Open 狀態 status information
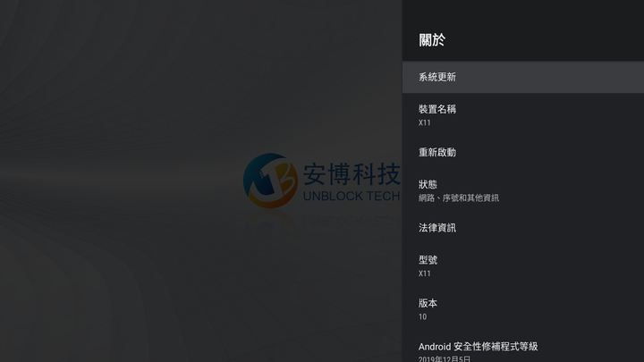The height and width of the screenshot is (362, 644). tap(523, 190)
